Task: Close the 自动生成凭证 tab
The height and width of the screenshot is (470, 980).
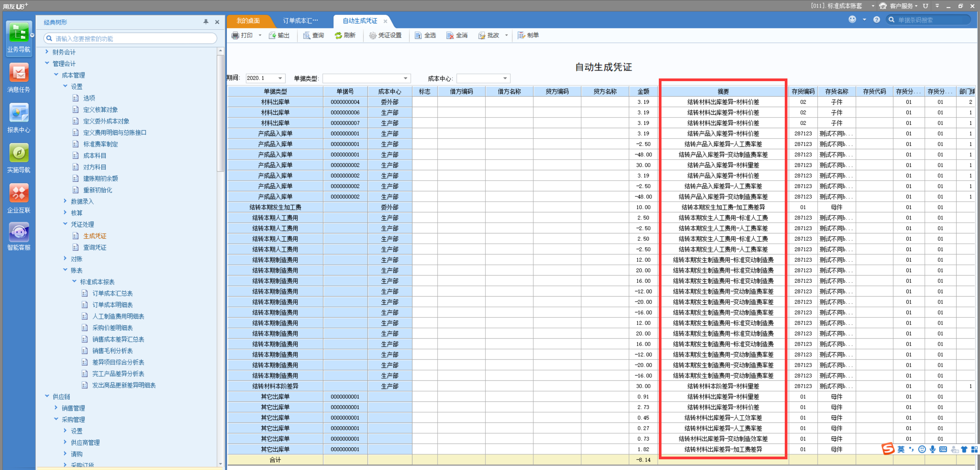Action: coord(385,21)
